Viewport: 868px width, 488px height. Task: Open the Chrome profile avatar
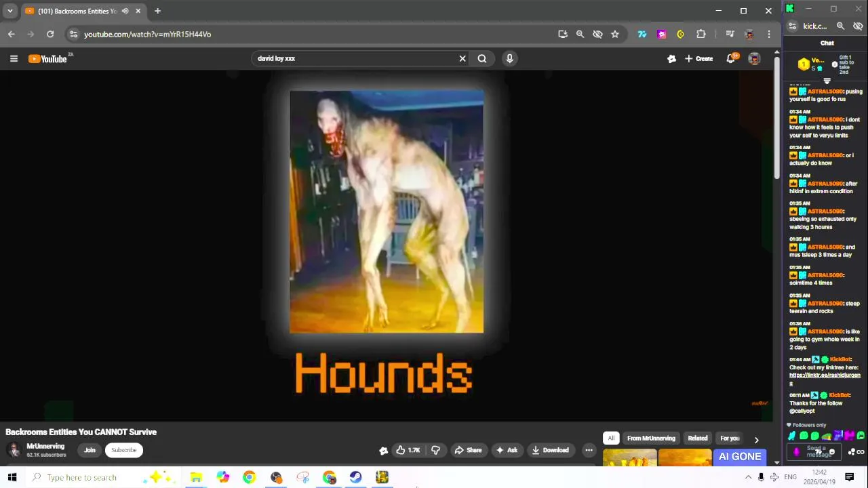click(749, 34)
